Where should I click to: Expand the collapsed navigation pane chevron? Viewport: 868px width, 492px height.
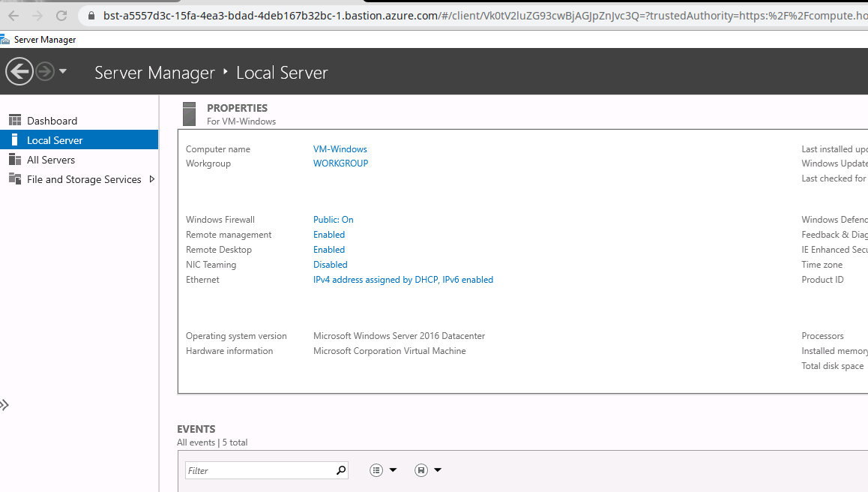[4, 405]
